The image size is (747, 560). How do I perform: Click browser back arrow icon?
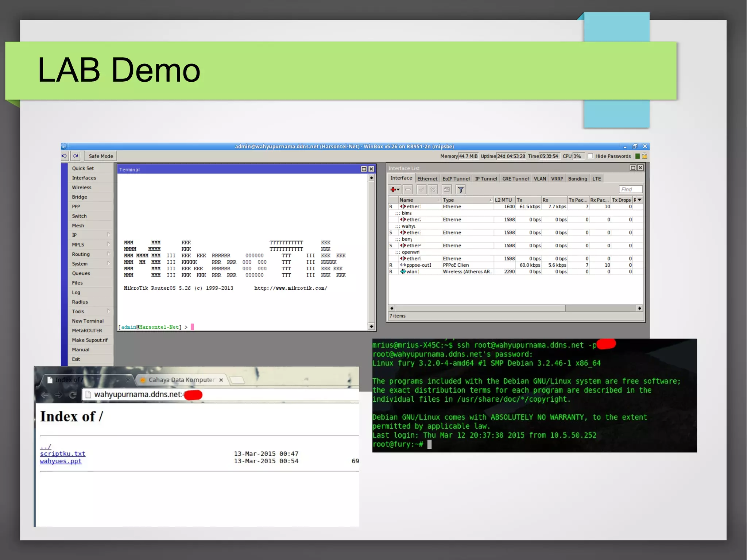44,395
